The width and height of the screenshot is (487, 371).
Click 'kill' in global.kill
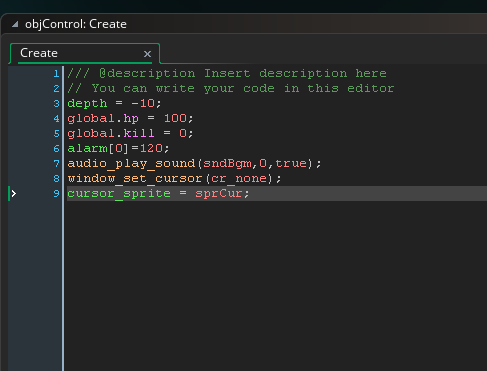[x=139, y=133]
